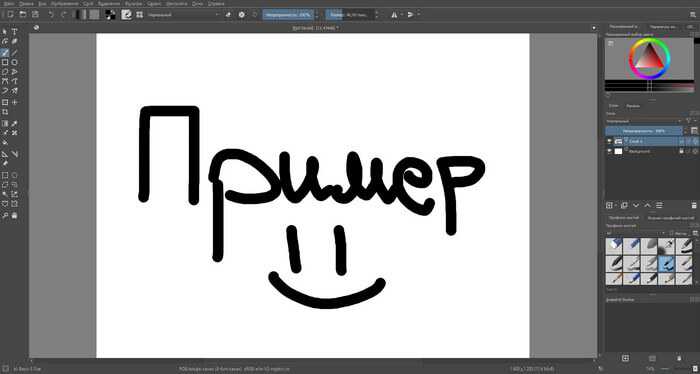Screen dimensions: 700x374
Task: Select the Text tool in toolbox
Action: pos(14,32)
